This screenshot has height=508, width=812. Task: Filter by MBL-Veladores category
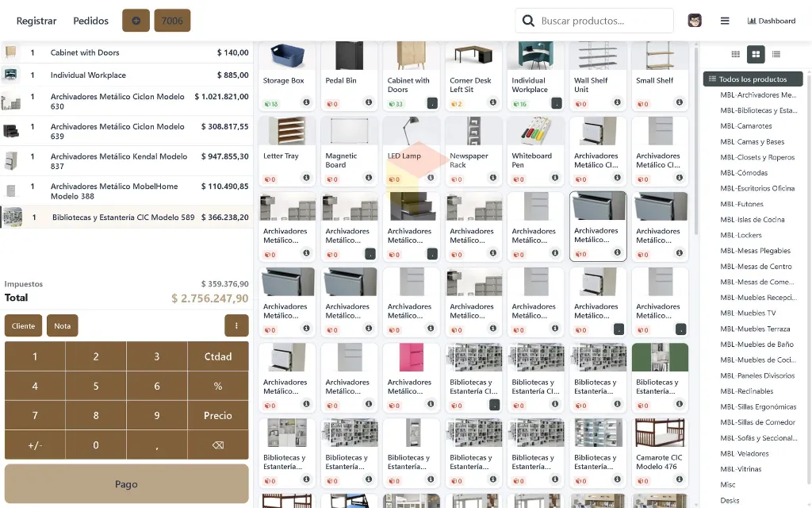[744, 453]
